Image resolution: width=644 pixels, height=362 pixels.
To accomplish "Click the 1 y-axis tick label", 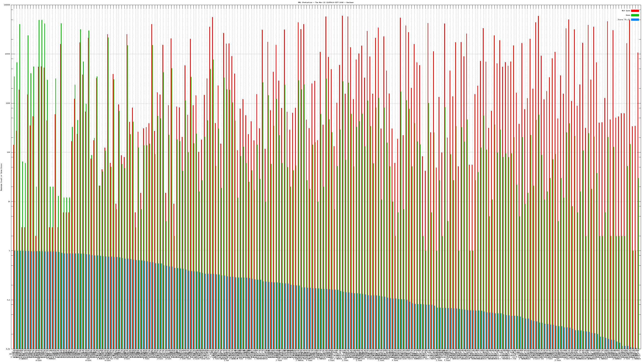I will 10,251.
